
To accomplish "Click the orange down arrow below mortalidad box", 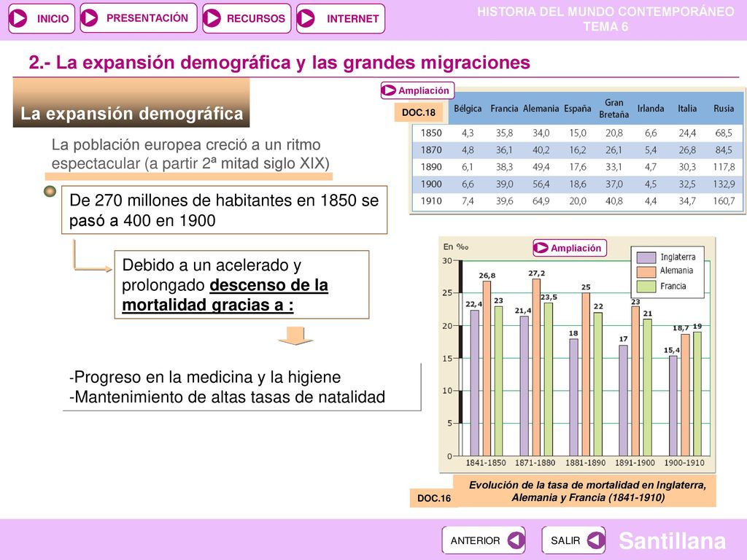I will (x=295, y=335).
